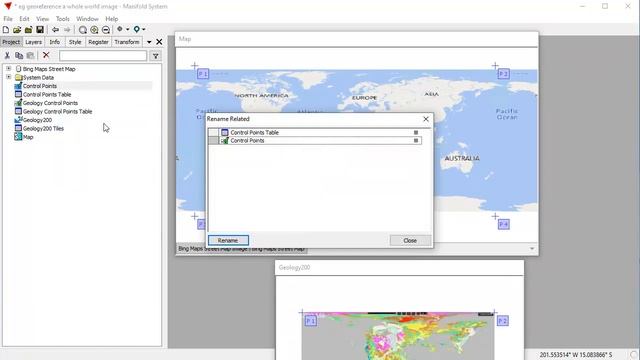Viewport: 640px width, 360px height.
Task: Open the View menu
Action: 42,19
